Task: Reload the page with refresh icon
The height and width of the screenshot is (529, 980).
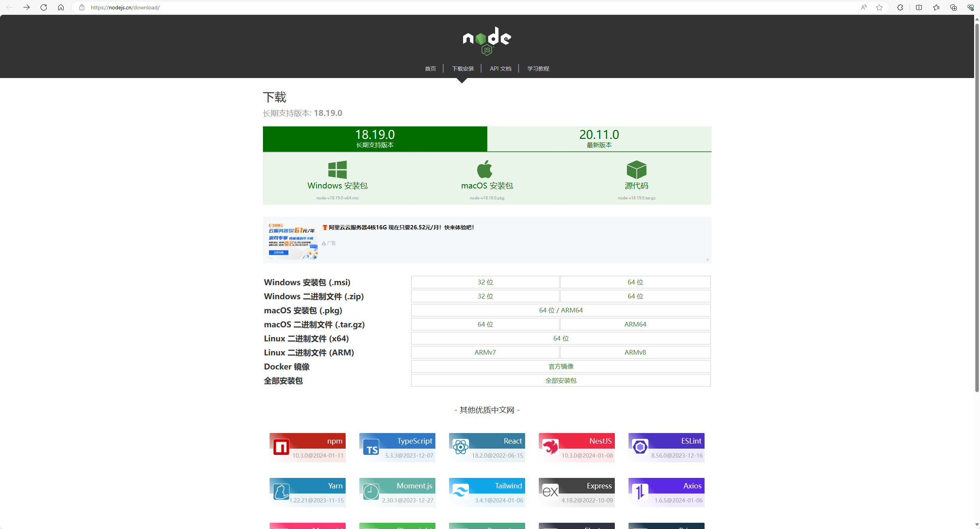Action: (44, 7)
